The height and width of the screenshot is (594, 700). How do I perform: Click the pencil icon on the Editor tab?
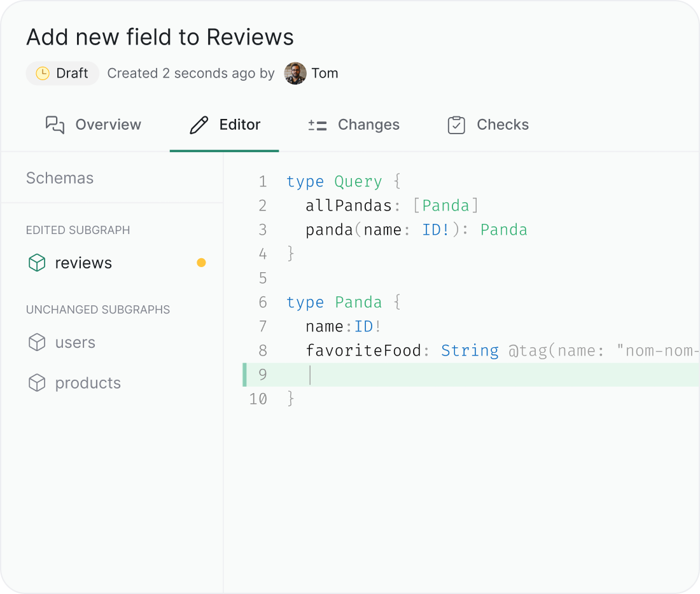coord(199,125)
